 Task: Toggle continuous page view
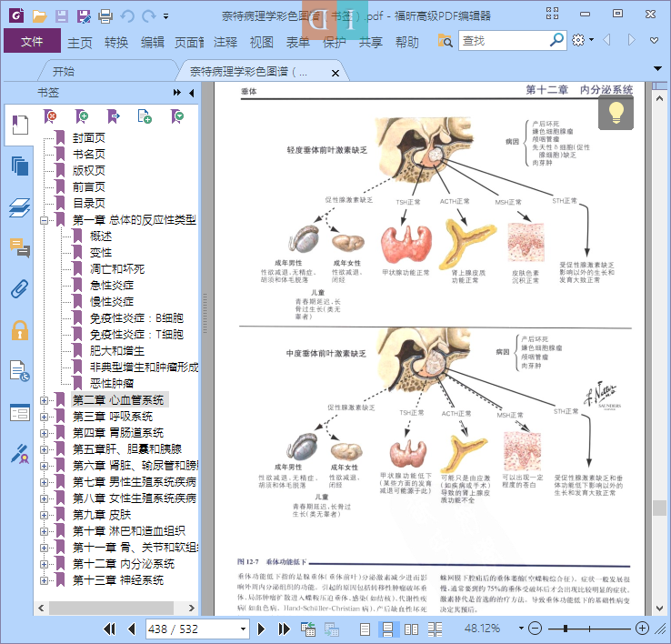click(x=387, y=629)
